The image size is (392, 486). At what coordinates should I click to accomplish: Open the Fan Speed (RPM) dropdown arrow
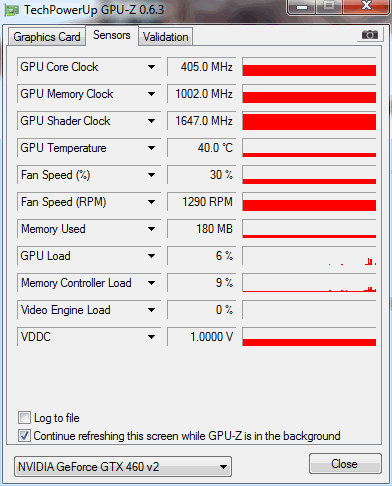point(151,202)
